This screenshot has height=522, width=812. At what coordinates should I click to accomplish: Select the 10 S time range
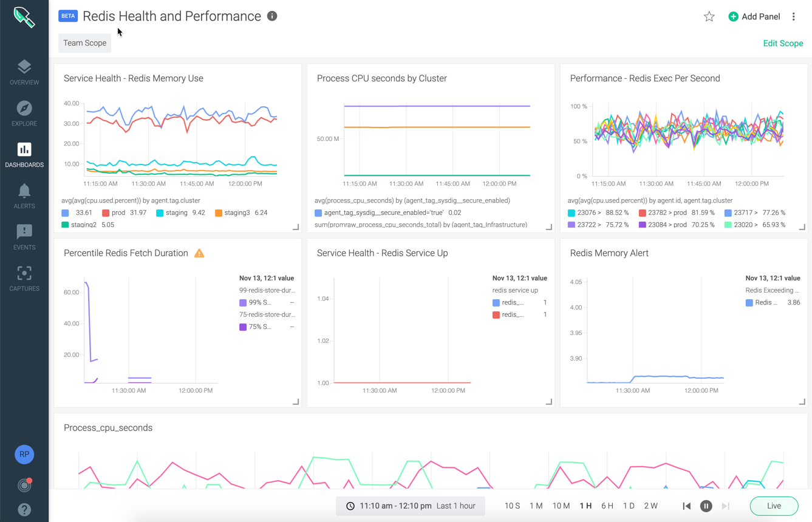[x=512, y=506]
